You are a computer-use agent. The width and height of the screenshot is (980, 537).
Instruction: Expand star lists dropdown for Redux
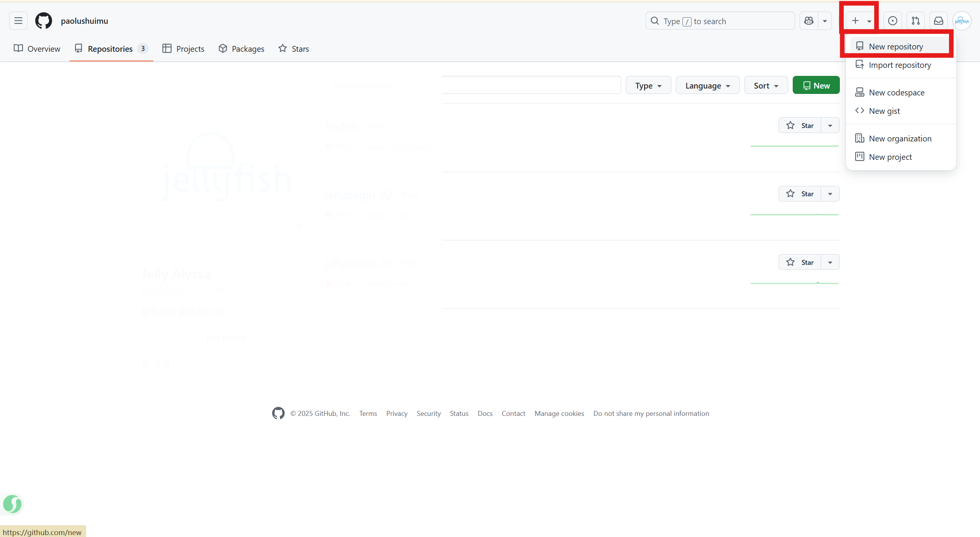pos(830,125)
